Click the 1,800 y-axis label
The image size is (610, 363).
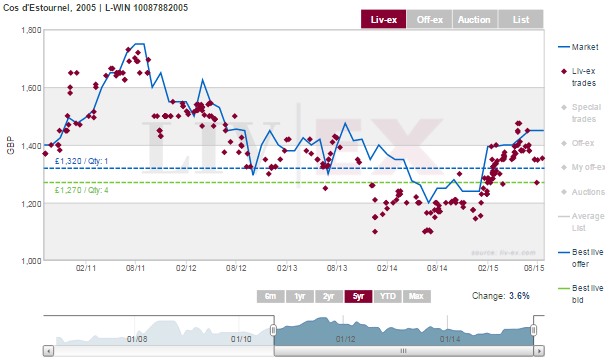tap(31, 30)
